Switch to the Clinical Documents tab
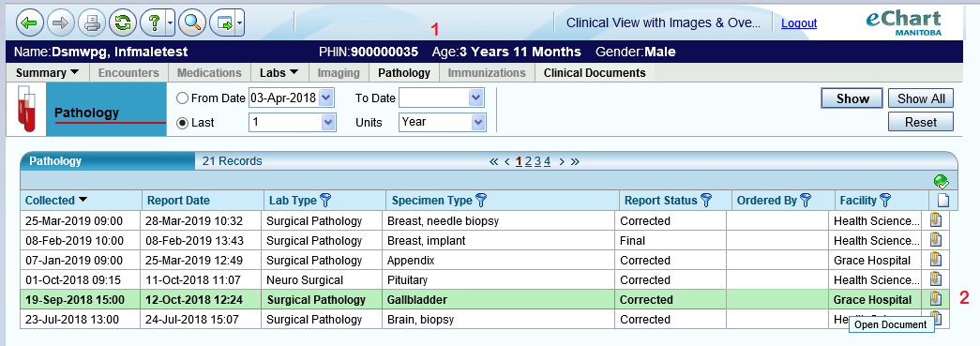 [595, 72]
